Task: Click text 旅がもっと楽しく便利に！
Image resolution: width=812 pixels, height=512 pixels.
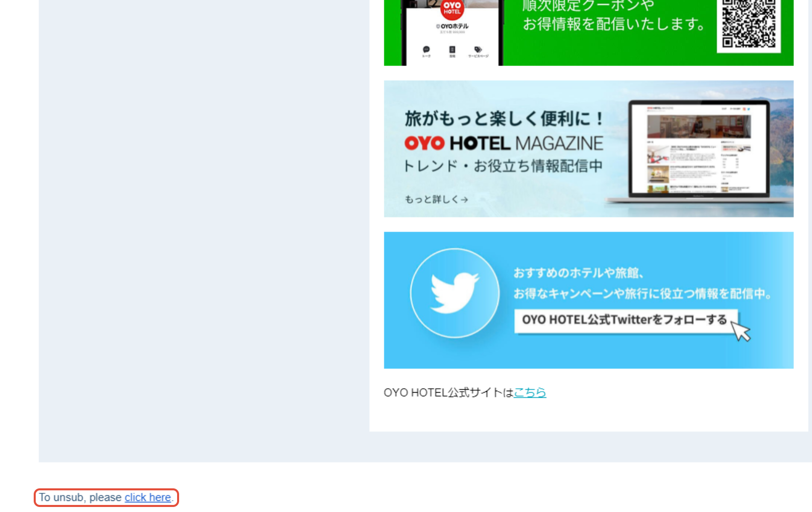Action: click(x=504, y=119)
